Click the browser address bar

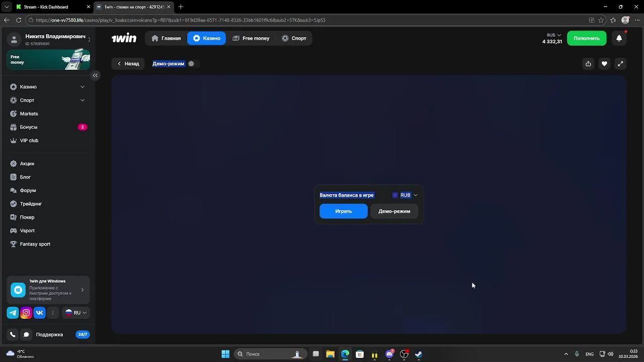(307, 20)
